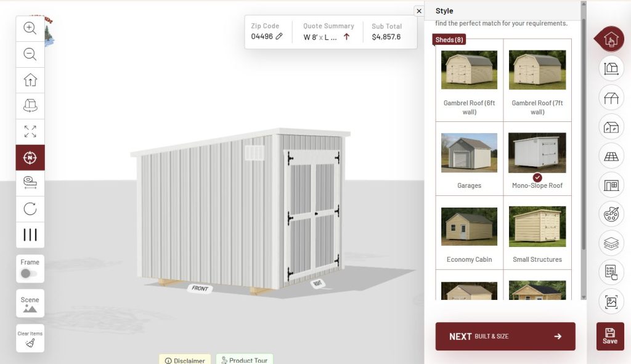631x364 pixels.
Task: Expand the Quote Summary arrow
Action: [346, 36]
